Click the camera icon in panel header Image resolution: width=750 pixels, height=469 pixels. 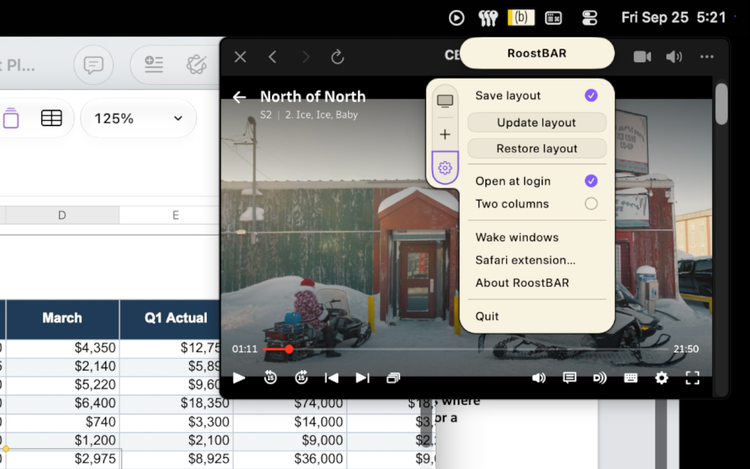[642, 57]
